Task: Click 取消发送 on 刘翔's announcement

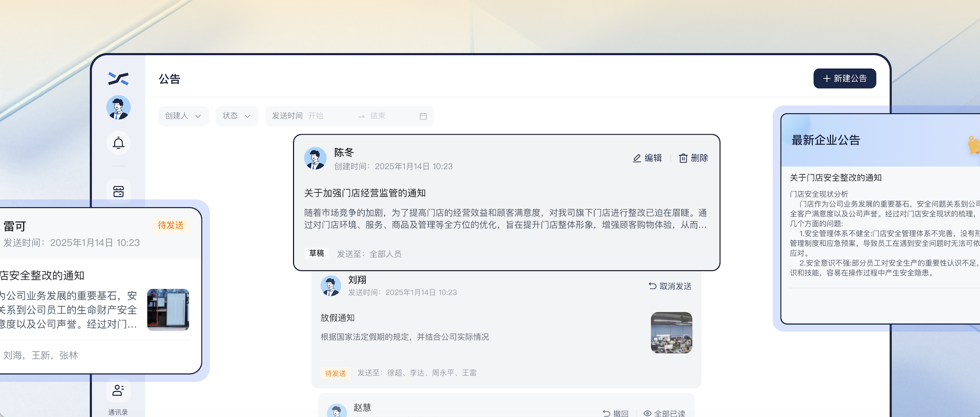Action: (670, 286)
